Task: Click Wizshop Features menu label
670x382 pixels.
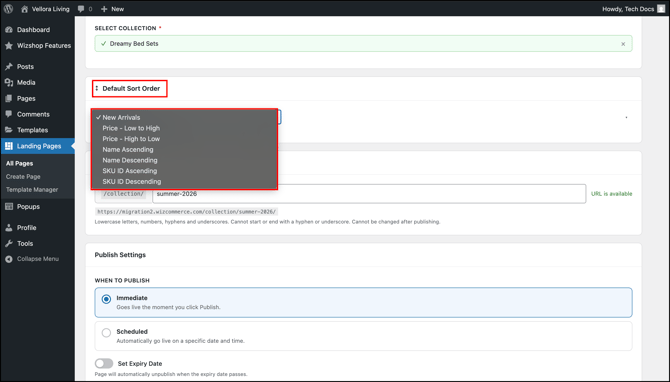Action: [44, 46]
